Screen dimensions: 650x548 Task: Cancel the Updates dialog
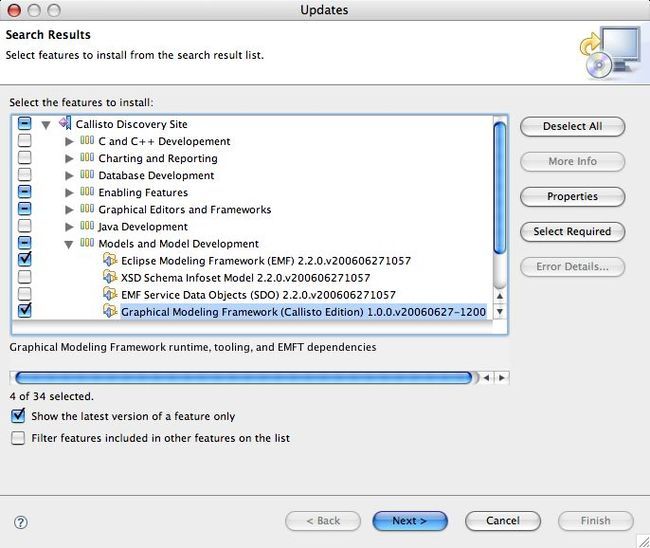503,521
